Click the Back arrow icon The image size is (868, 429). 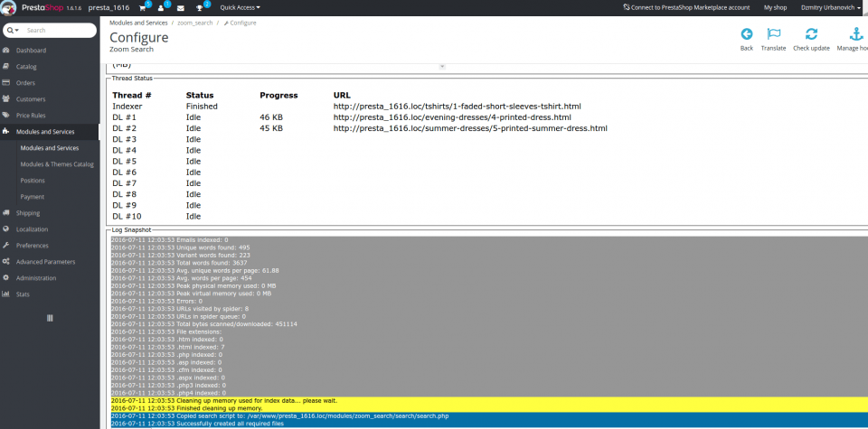[746, 34]
